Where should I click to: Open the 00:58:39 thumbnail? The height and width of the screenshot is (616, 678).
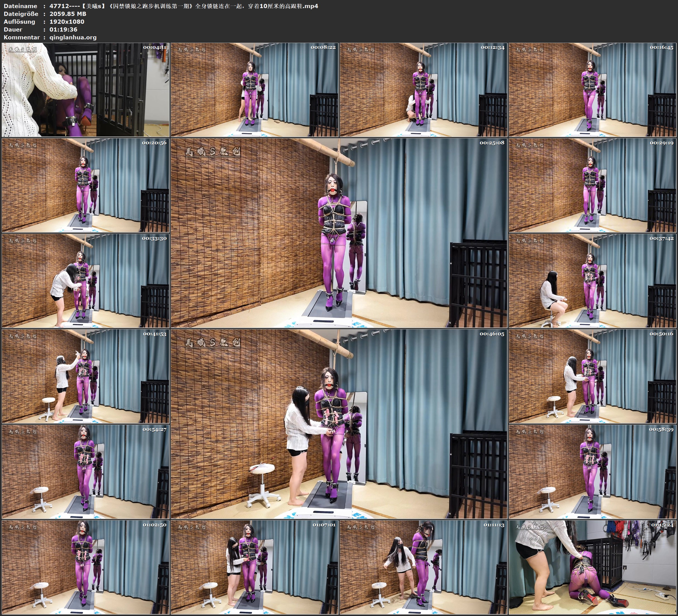[x=592, y=472]
